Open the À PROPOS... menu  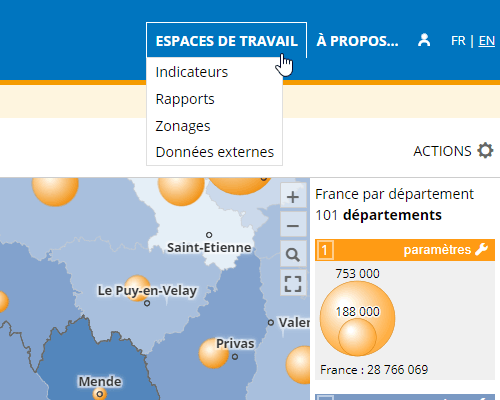357,41
